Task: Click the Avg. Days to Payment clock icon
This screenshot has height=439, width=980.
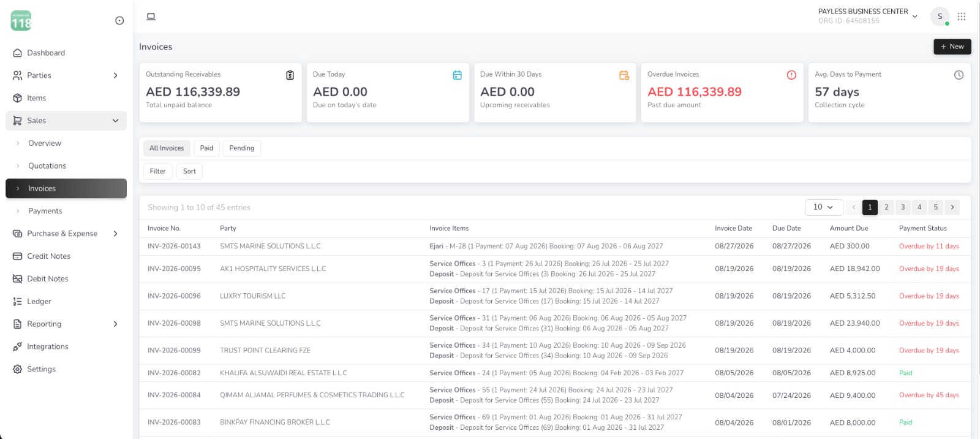Action: point(959,75)
